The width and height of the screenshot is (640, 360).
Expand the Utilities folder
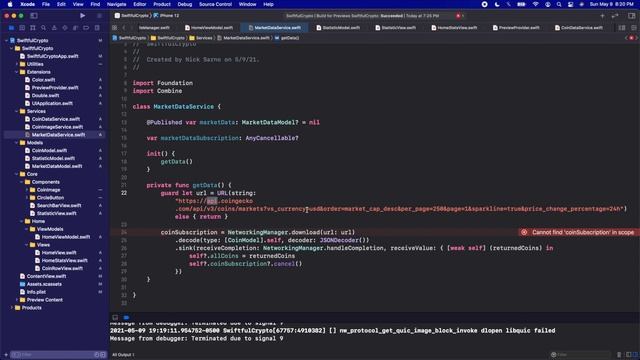[17, 64]
